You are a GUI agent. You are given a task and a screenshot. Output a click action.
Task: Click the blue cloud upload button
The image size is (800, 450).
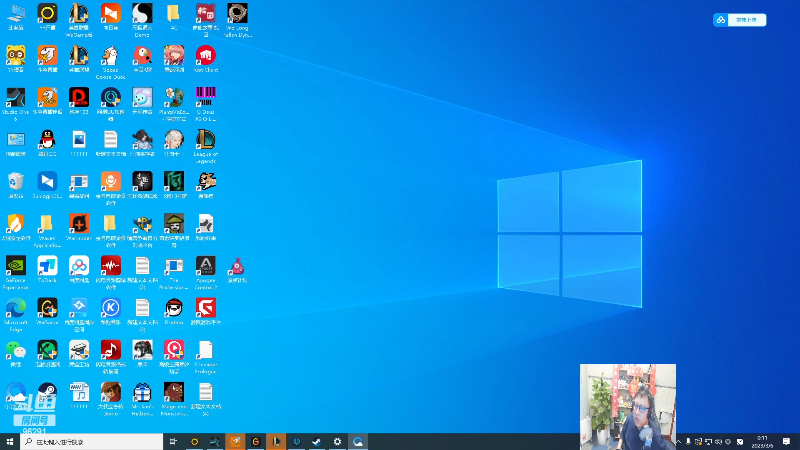coord(739,20)
